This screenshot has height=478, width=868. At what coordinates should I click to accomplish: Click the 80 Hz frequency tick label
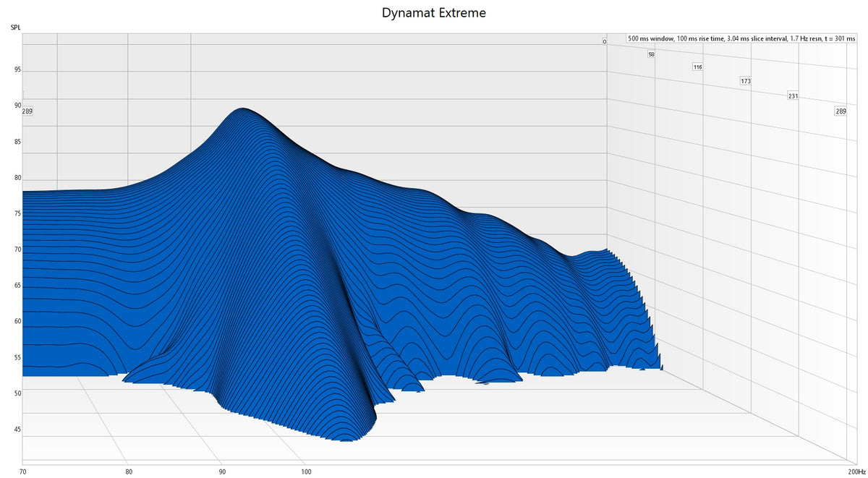(x=129, y=471)
